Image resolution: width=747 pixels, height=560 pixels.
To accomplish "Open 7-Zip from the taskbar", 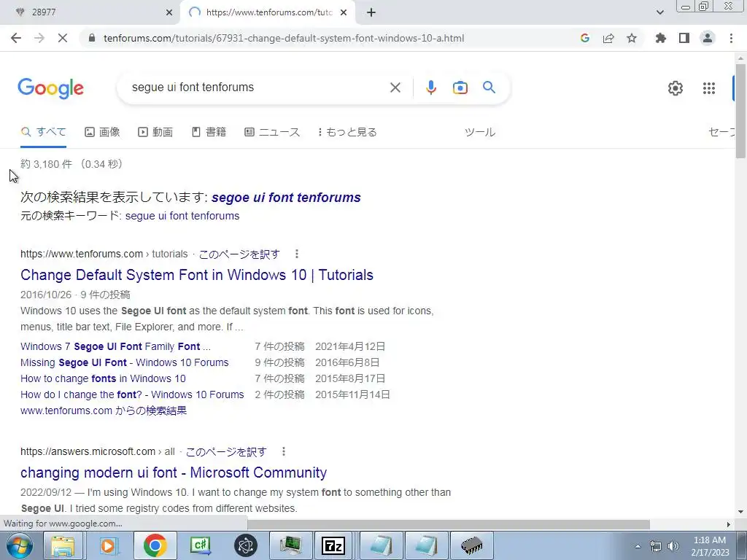I will pyautogui.click(x=333, y=545).
